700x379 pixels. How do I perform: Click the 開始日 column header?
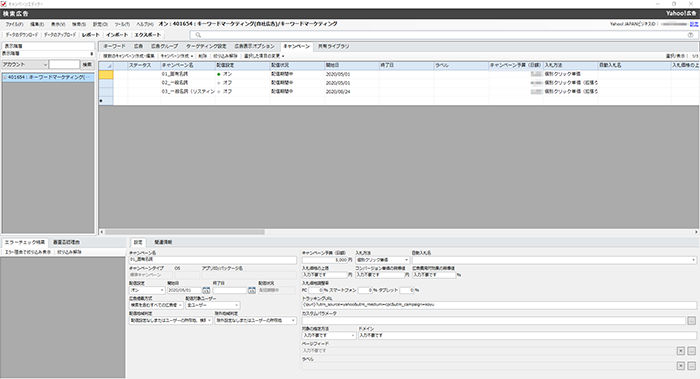tap(352, 66)
